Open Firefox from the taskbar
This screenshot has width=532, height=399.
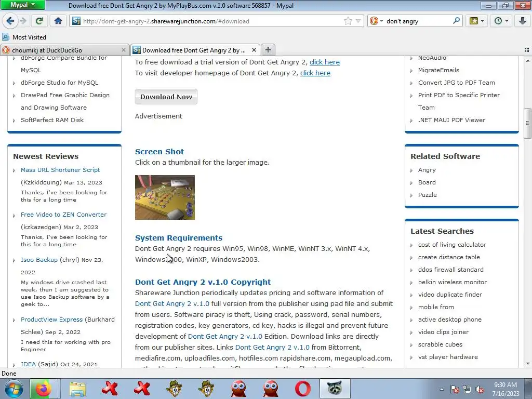point(43,389)
